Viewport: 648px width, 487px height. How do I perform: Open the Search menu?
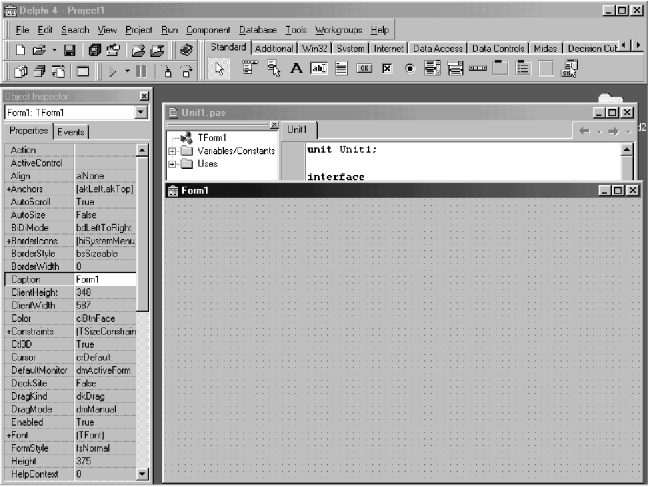point(75,30)
